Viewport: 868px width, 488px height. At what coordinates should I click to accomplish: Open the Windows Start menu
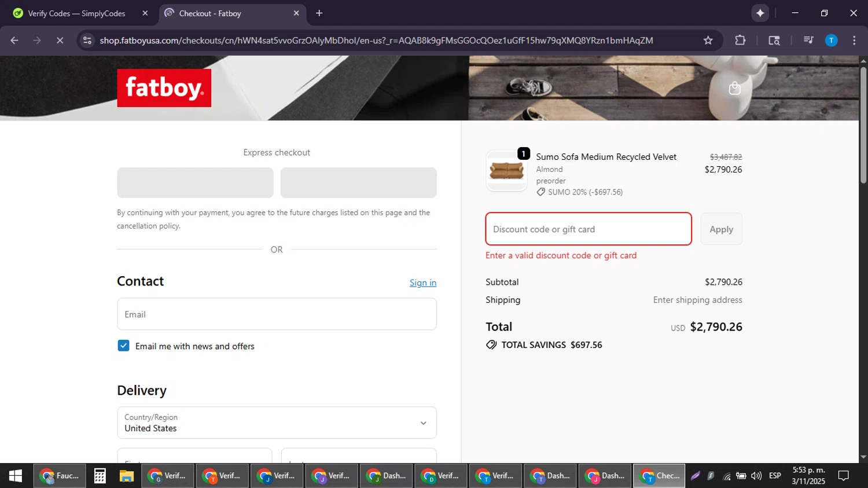coord(16,476)
